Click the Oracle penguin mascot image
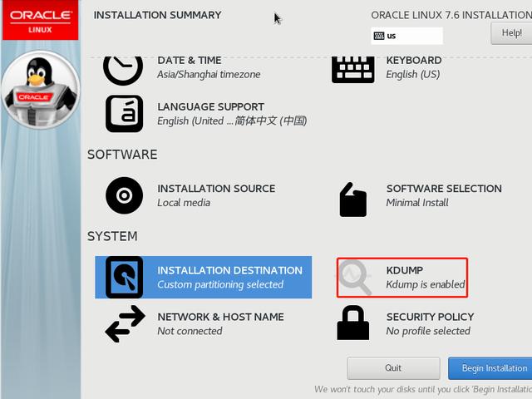The height and width of the screenshot is (399, 532). [x=41, y=90]
